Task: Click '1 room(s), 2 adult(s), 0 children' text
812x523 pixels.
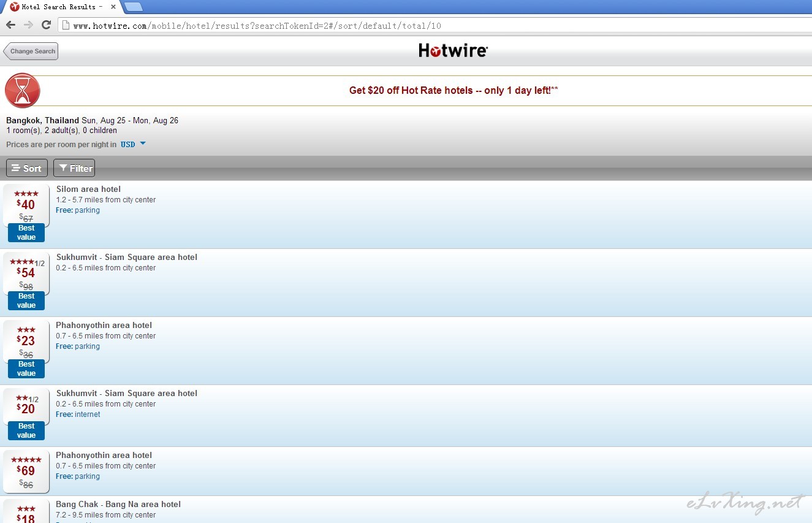Action: click(61, 131)
